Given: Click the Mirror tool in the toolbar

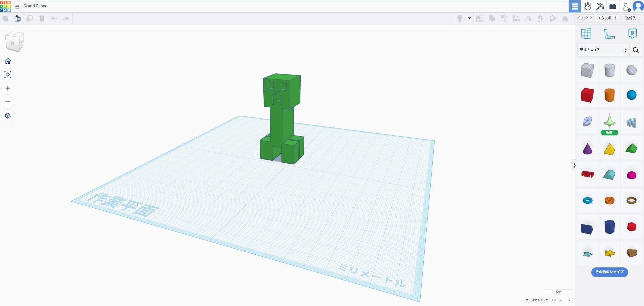Looking at the screenshot, I should [x=528, y=18].
